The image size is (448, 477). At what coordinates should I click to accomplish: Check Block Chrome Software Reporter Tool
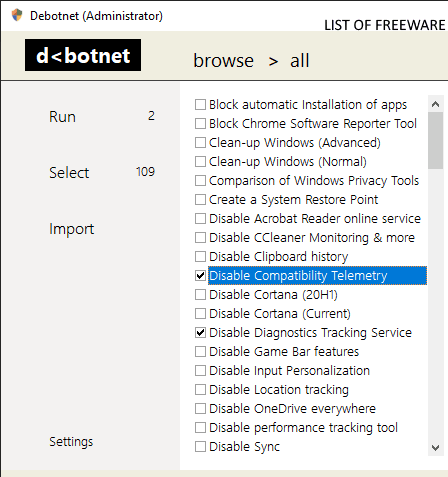pyautogui.click(x=200, y=123)
